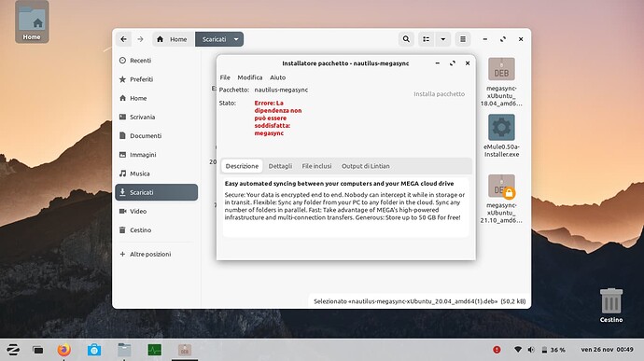Select eMule0.50a-Installer.exe file

point(501,135)
